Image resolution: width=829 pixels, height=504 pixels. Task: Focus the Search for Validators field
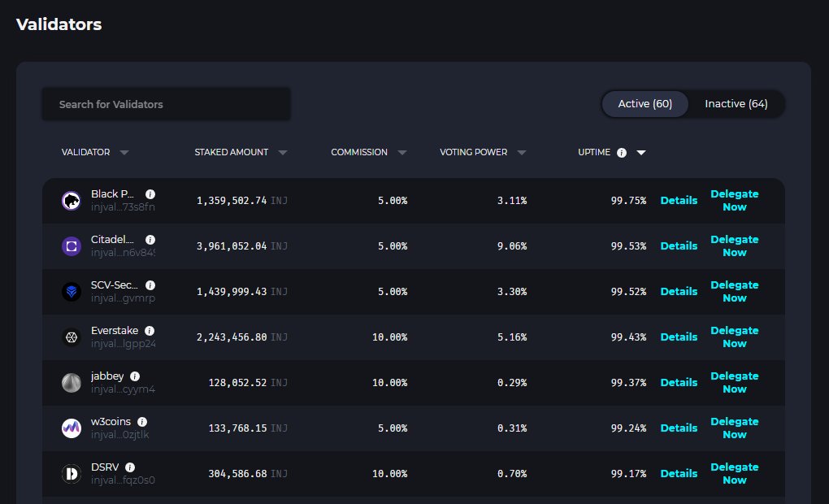click(x=166, y=104)
